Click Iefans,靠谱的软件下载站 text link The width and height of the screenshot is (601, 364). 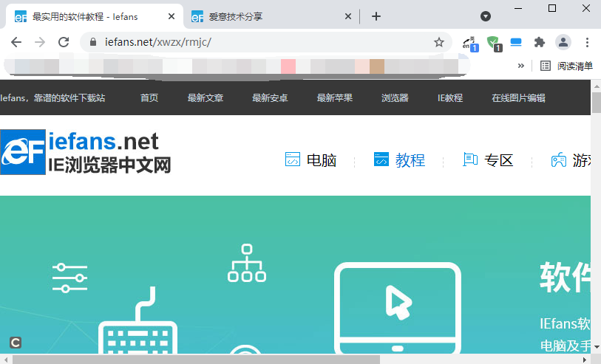(52, 98)
